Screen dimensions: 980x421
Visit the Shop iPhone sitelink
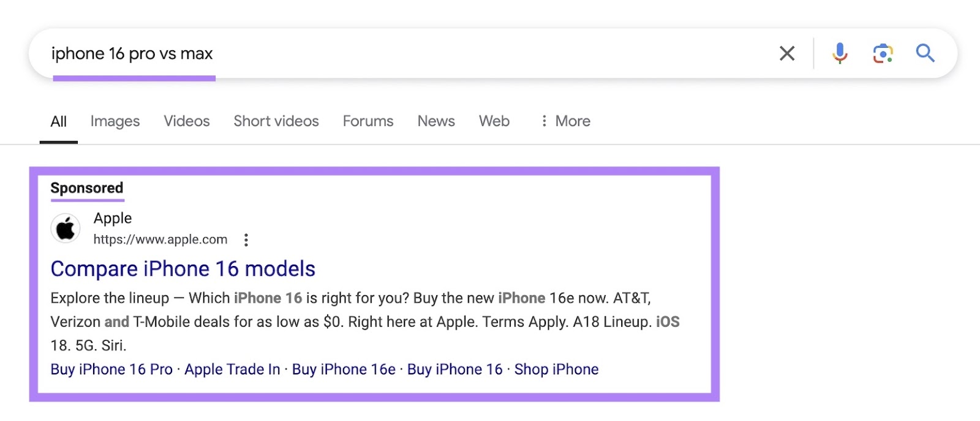[556, 369]
